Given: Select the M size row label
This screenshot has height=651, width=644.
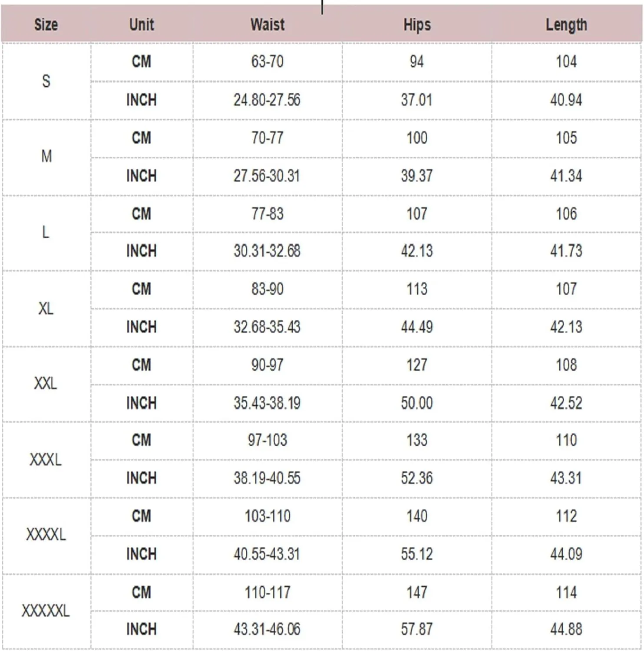Looking at the screenshot, I should click(x=46, y=156).
